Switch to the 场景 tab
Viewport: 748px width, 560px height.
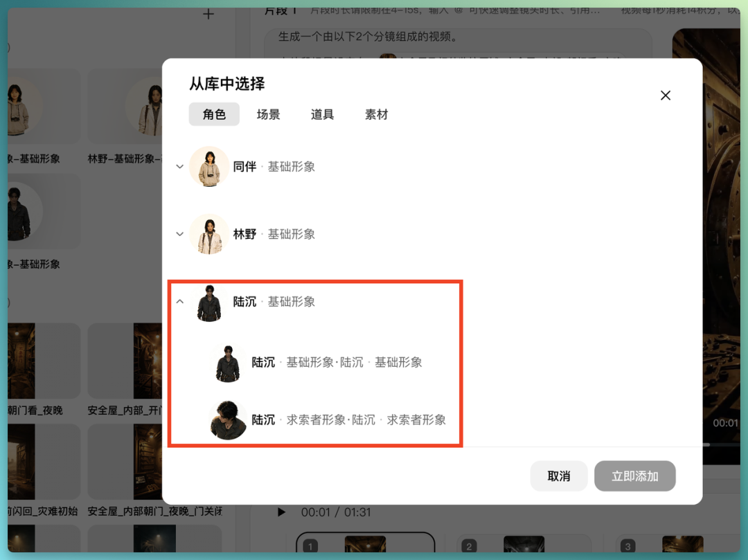[x=268, y=114]
